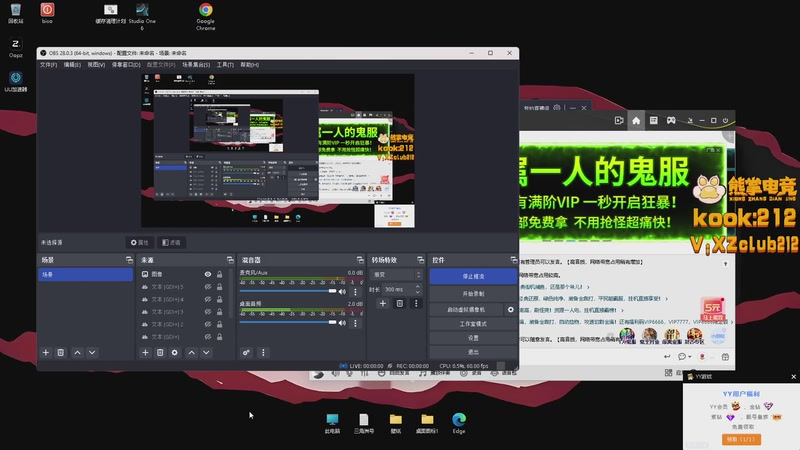Delete the selected scene with trash icon
Viewport: 800px width, 450px height.
[61, 353]
